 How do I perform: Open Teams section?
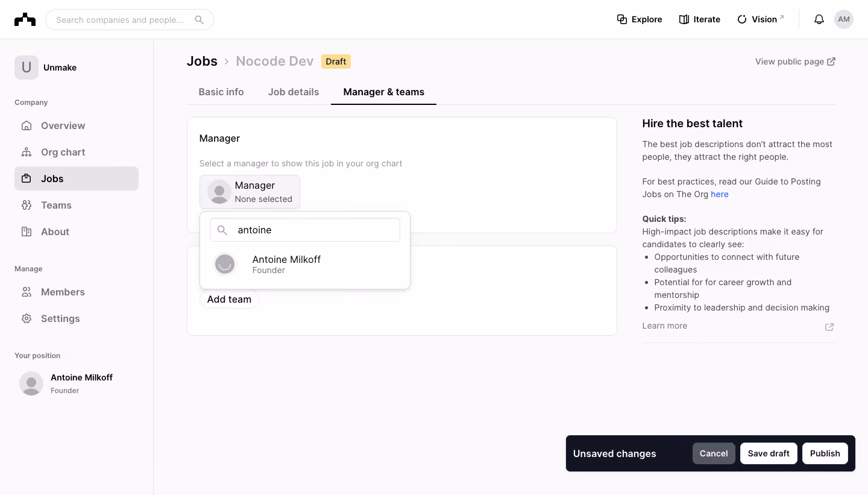pyautogui.click(x=77, y=205)
